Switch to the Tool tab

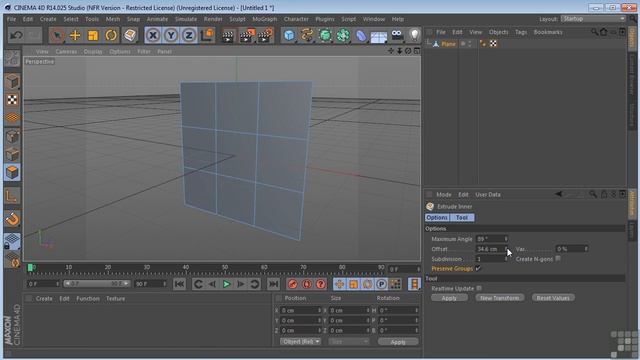pyautogui.click(x=462, y=218)
